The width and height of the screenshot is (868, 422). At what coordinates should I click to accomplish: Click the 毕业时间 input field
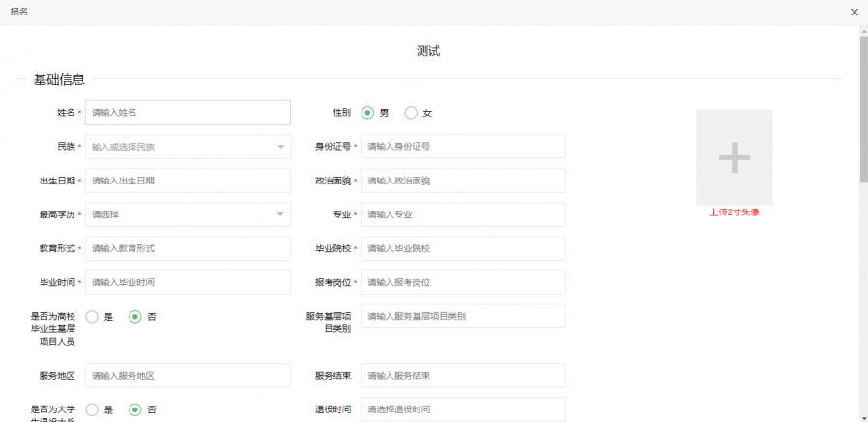188,282
